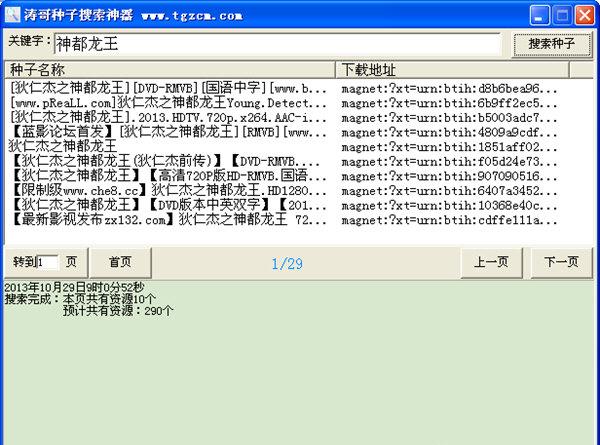This screenshot has height=445, width=600.
Task: Select the 限制级www.che8.cc HD1280 result
Action: (x=168, y=190)
